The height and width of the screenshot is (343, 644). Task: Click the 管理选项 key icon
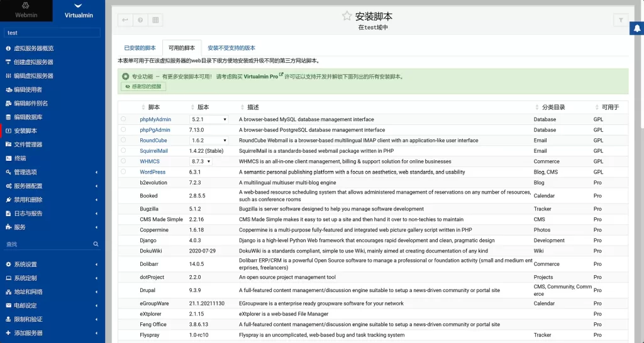coord(8,172)
